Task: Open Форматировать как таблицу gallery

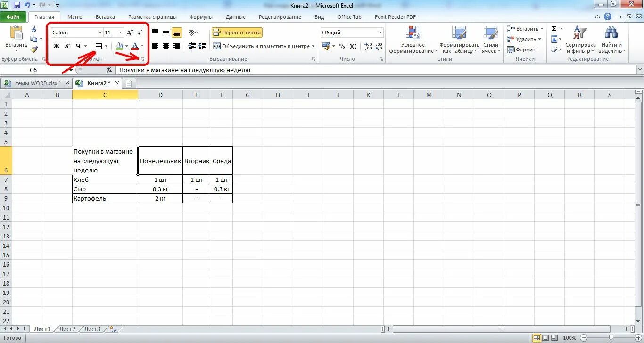Action: [459, 40]
